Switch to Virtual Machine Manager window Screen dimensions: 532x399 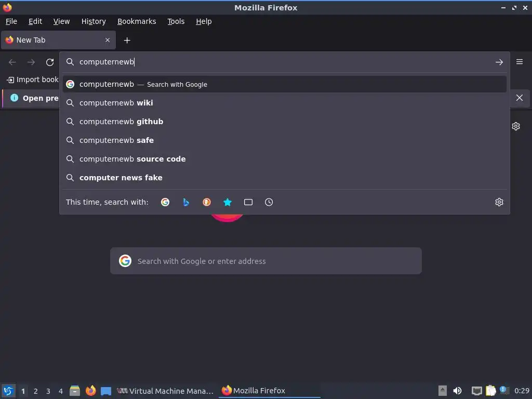pyautogui.click(x=165, y=391)
